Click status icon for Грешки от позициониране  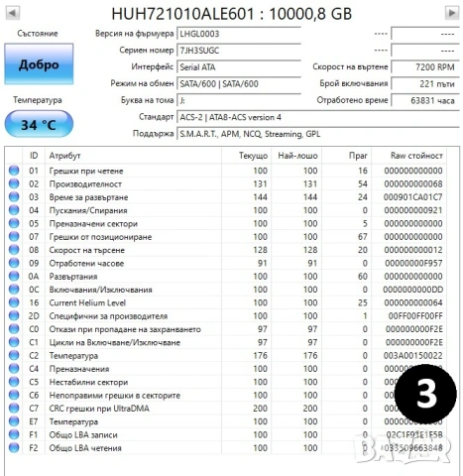14,236
